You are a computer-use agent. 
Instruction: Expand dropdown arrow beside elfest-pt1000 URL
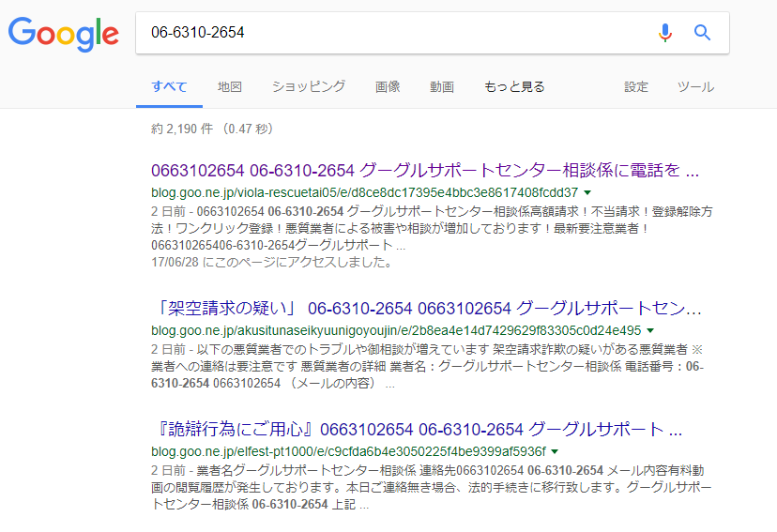(x=555, y=451)
